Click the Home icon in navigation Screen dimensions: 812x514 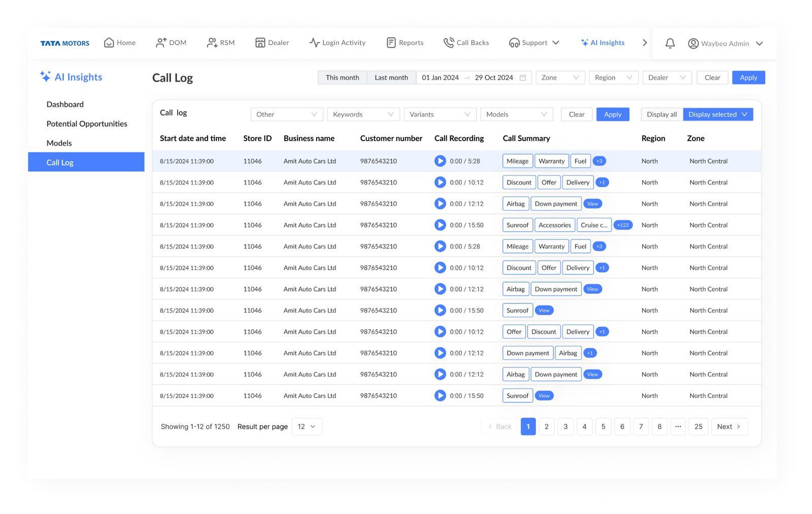click(109, 43)
